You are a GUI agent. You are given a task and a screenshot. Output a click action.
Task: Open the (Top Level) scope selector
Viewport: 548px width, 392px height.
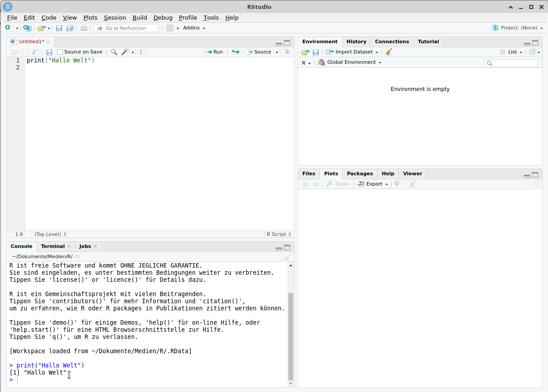click(x=50, y=234)
